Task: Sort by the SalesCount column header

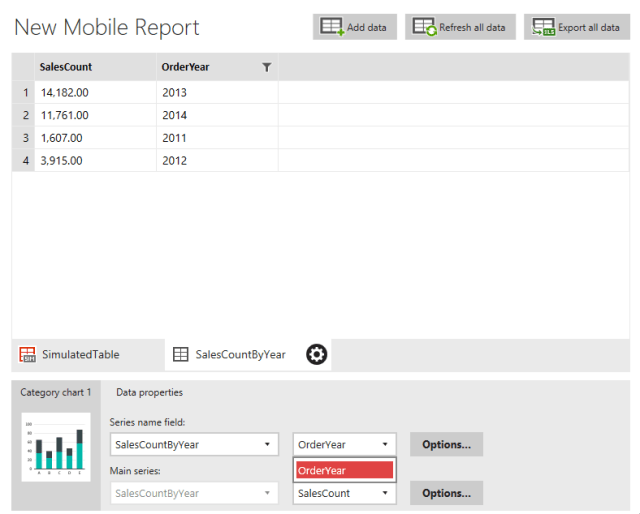Action: pos(64,68)
